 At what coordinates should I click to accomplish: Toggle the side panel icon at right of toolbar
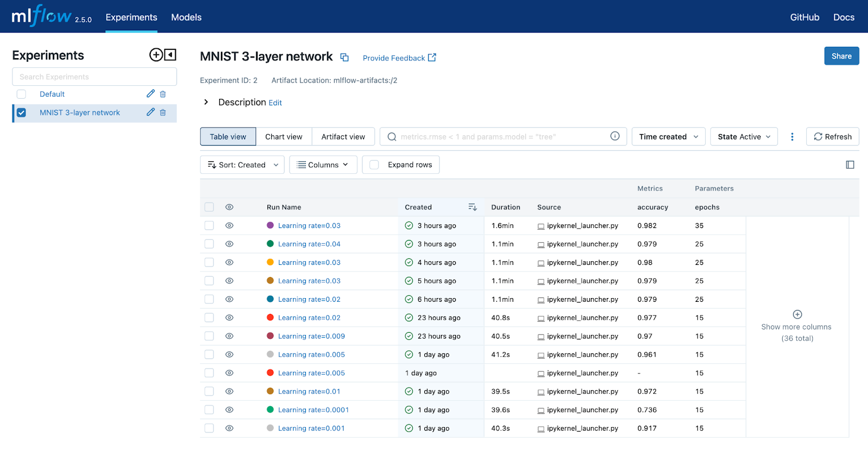click(x=850, y=165)
